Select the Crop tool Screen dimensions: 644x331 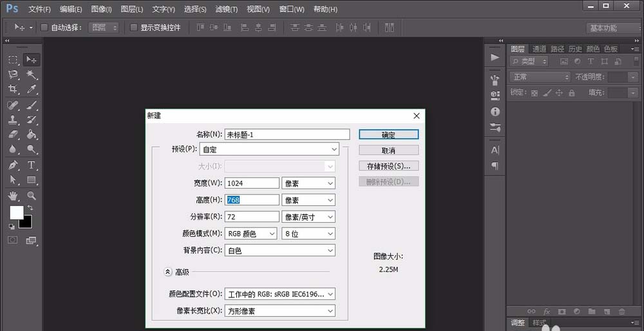(13, 89)
